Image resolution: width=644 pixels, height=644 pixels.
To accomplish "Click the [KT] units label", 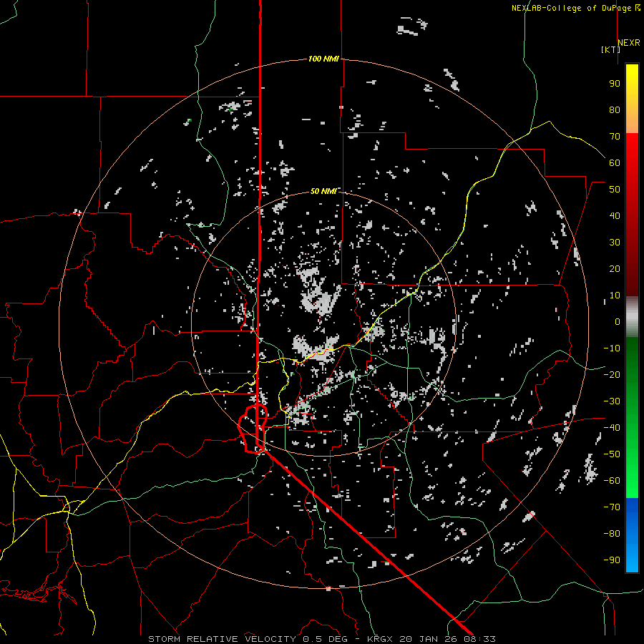I will tap(610, 49).
